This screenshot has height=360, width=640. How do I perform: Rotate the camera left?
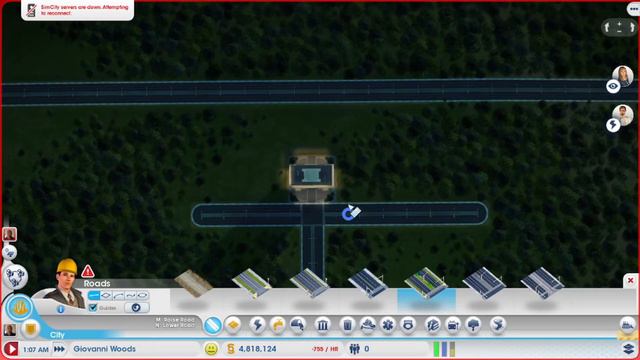click(607, 27)
